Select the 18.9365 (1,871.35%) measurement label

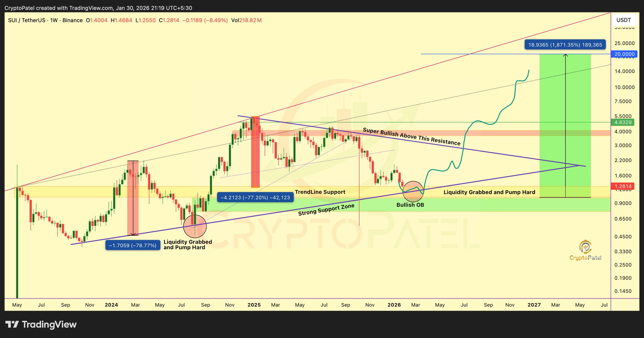point(565,45)
